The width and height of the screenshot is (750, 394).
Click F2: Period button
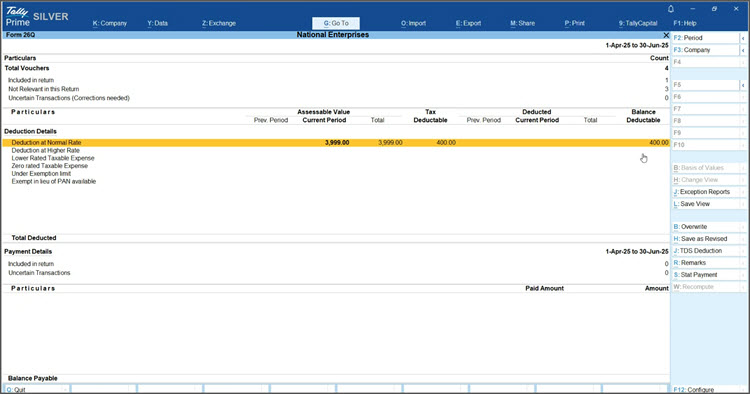[706, 38]
